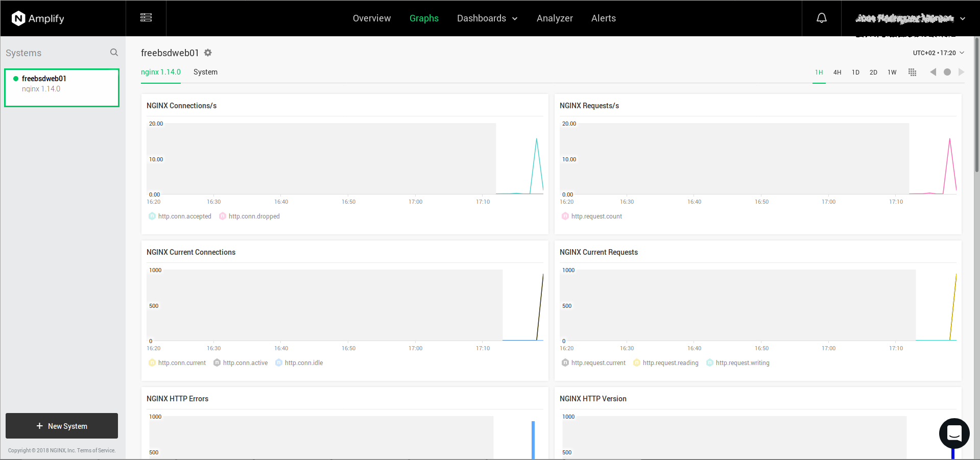Toggle the systems list sidebar icon

pos(146,18)
